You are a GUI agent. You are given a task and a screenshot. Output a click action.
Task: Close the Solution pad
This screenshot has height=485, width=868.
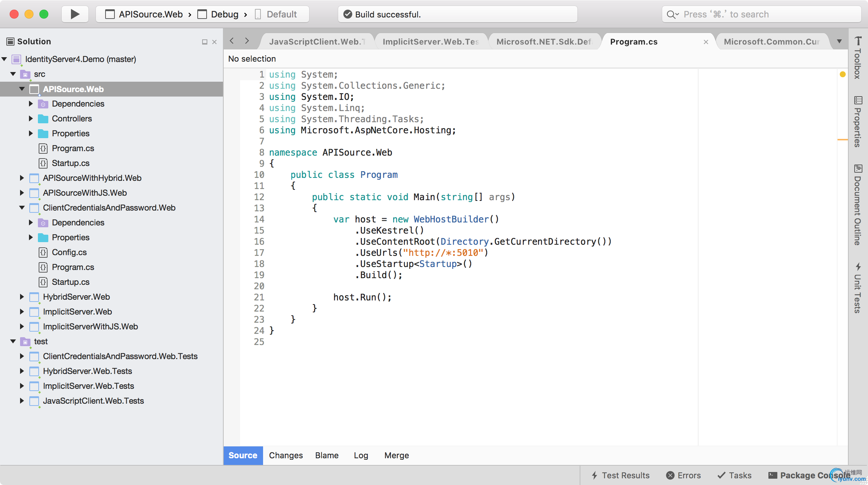click(x=214, y=42)
